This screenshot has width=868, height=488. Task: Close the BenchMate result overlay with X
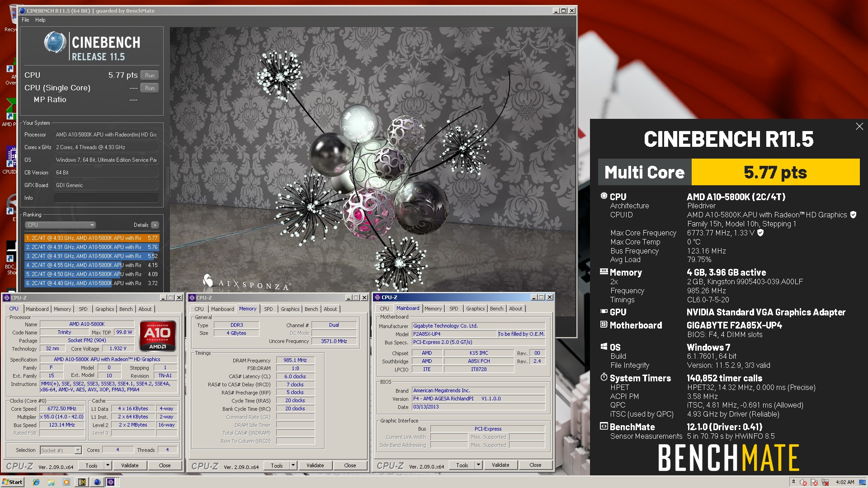coord(859,127)
